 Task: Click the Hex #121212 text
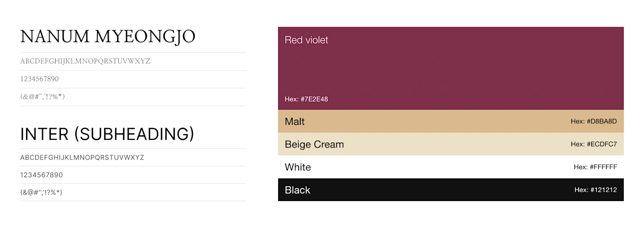pos(596,190)
